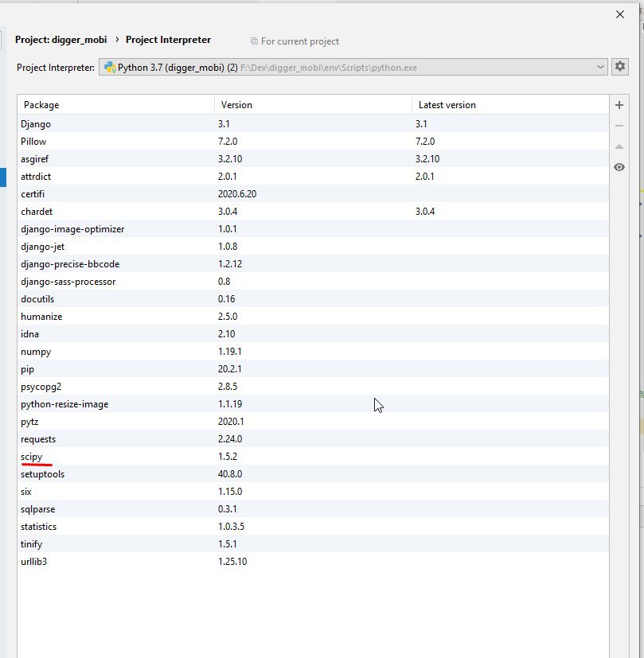
Task: Select the pip package row
Action: pyautogui.click(x=313, y=369)
